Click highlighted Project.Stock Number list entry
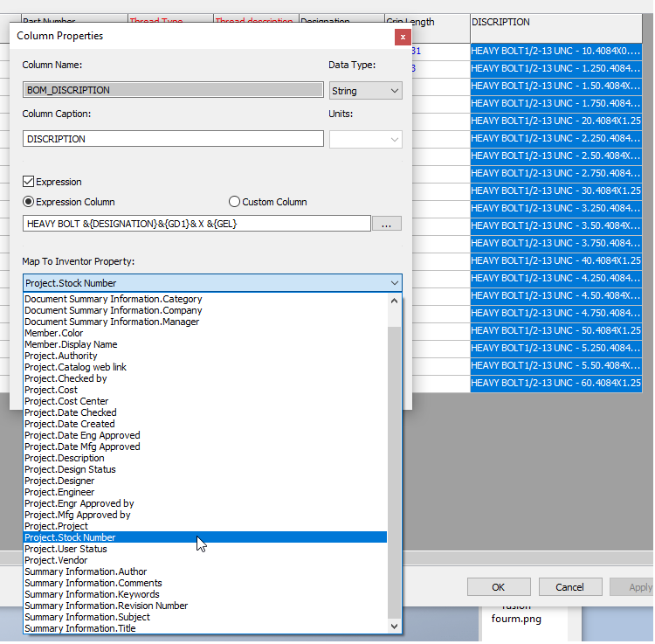Image resolution: width=655 pixels, height=644 pixels. (205, 537)
